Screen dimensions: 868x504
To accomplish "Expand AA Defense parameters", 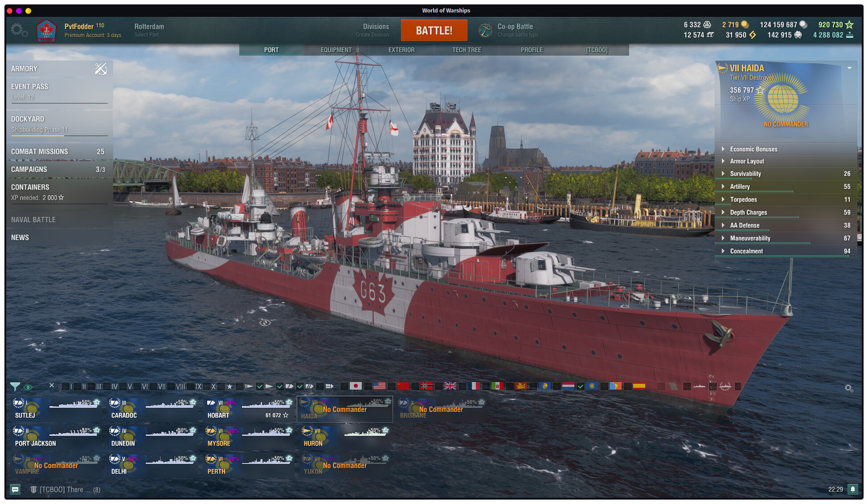I will click(x=786, y=225).
